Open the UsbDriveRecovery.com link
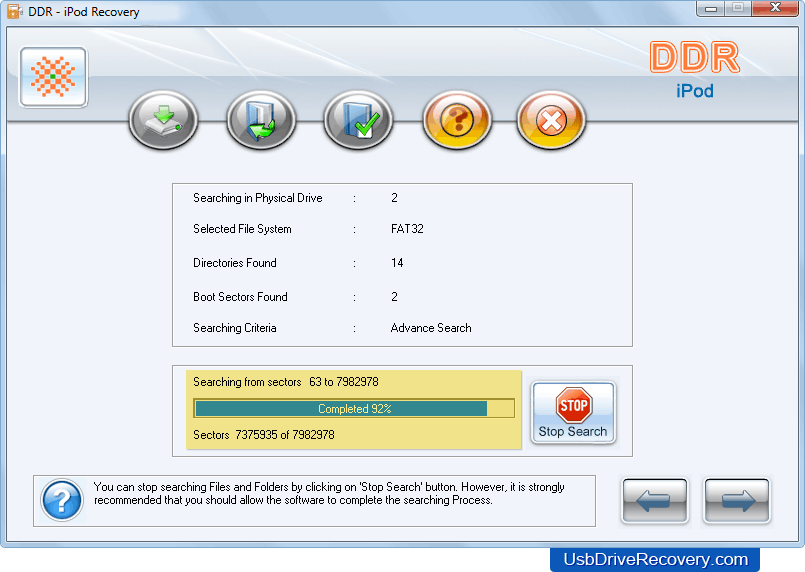805x572 pixels. click(x=656, y=559)
